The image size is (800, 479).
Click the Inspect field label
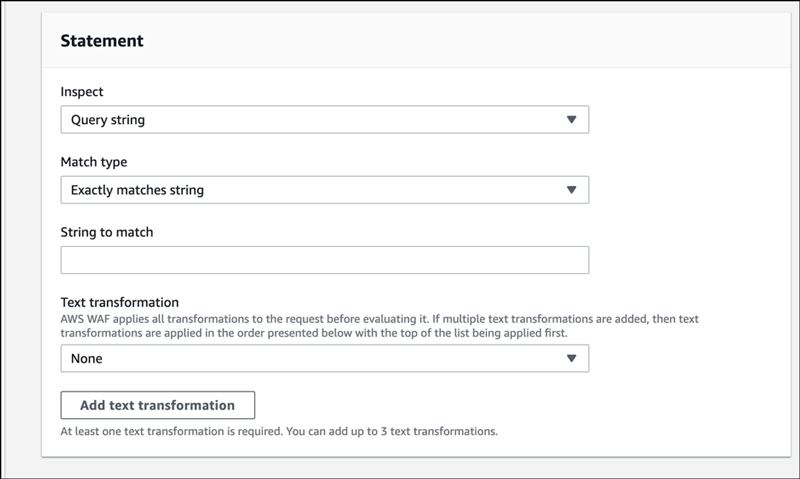(82, 92)
